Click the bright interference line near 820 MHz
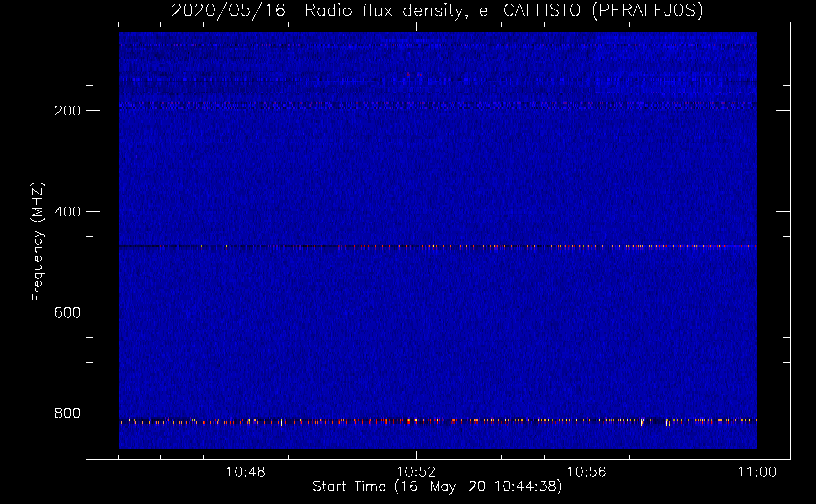This screenshot has height=504, width=816. coord(438,421)
